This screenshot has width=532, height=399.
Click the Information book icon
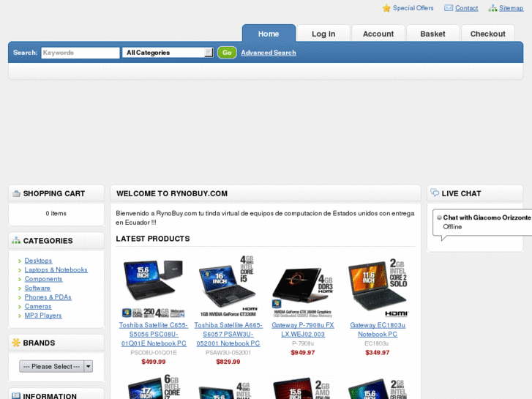click(x=16, y=396)
